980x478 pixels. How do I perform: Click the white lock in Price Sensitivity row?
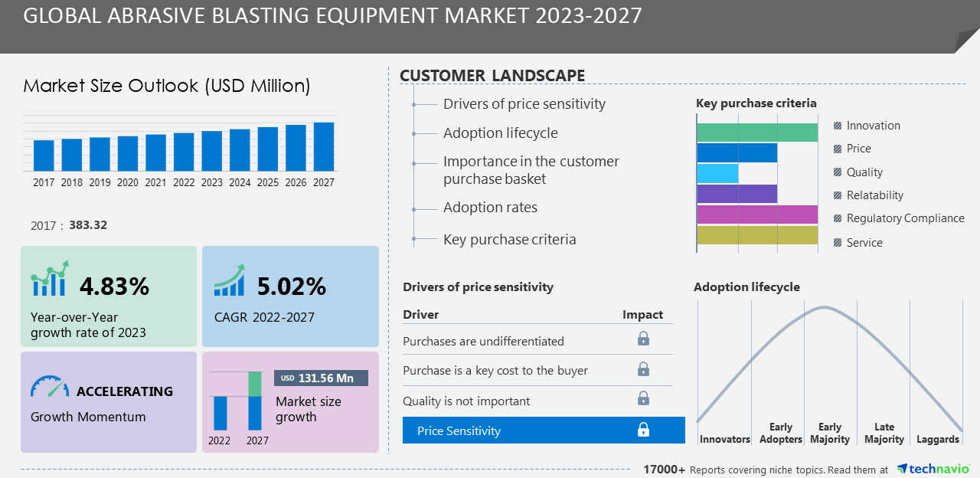pyautogui.click(x=643, y=430)
